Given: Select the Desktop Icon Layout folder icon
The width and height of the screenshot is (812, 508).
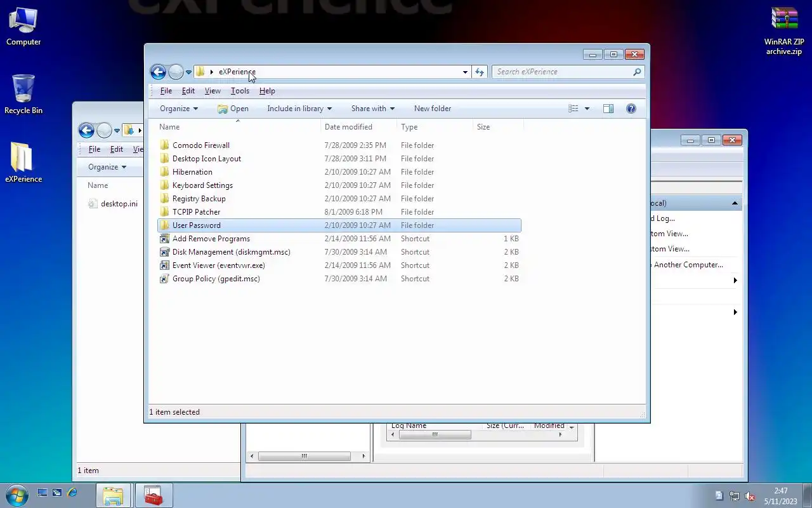Looking at the screenshot, I should [x=165, y=159].
